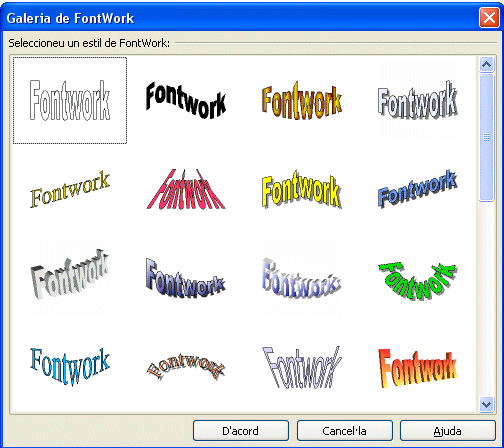Pick the dark blue curved 3D Fontwork style

pos(186,278)
